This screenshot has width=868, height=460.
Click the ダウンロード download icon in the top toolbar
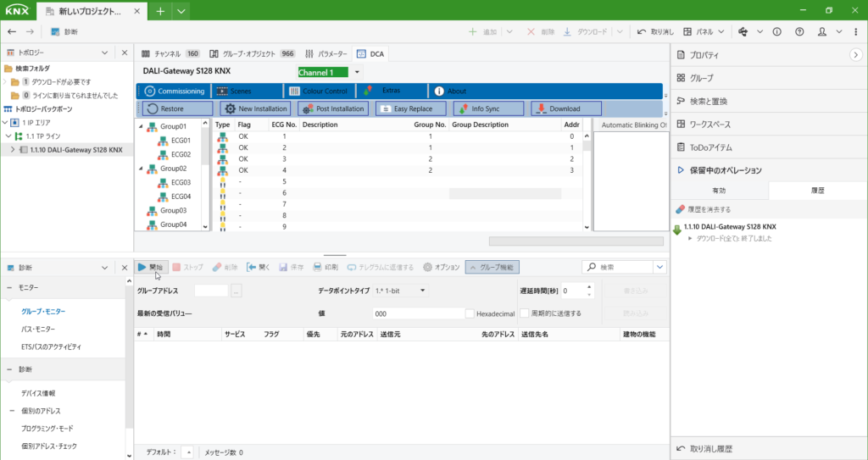click(567, 32)
